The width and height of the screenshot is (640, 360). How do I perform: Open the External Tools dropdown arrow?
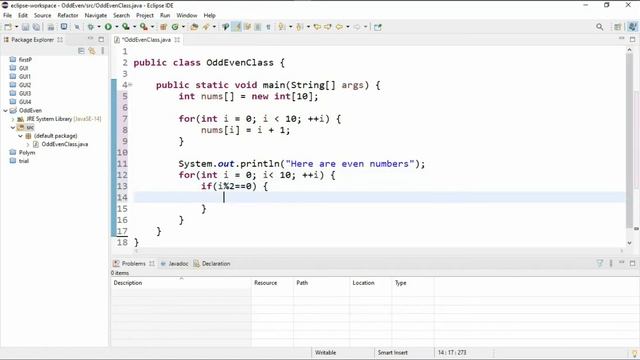click(152, 27)
